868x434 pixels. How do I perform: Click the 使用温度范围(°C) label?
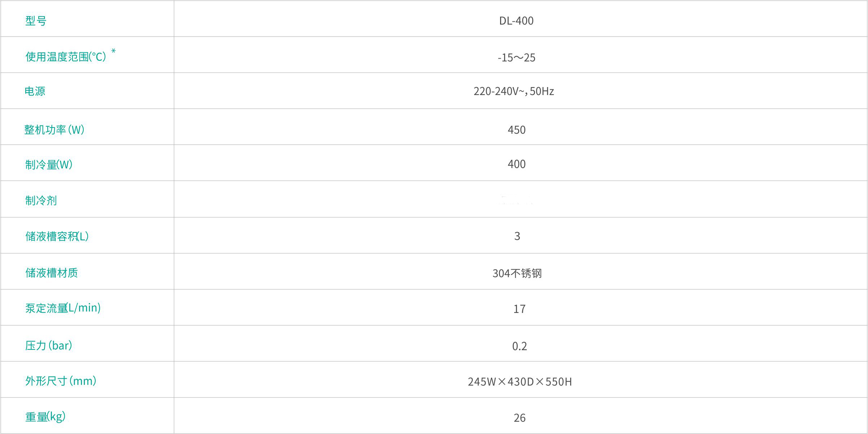coord(65,57)
